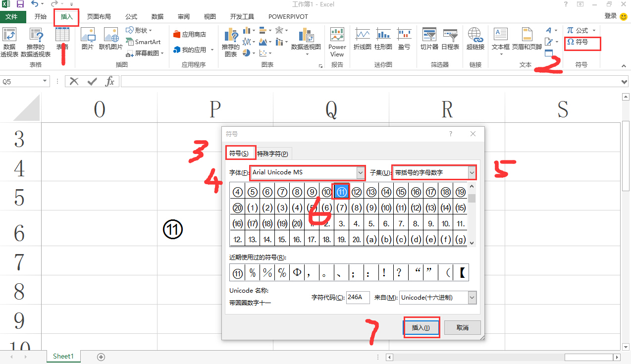Image resolution: width=631 pixels, height=364 pixels.
Task: Insert a Hyperlink (超链接)
Action: point(475,39)
